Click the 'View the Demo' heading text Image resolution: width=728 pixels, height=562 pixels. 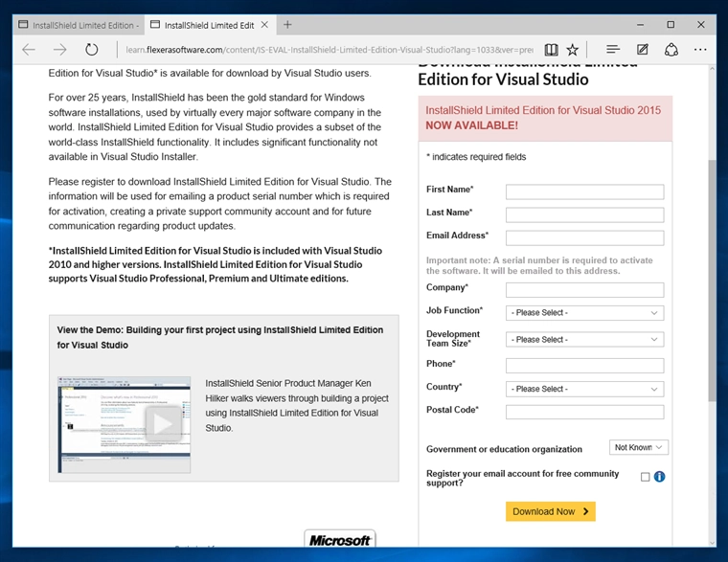[x=220, y=337]
